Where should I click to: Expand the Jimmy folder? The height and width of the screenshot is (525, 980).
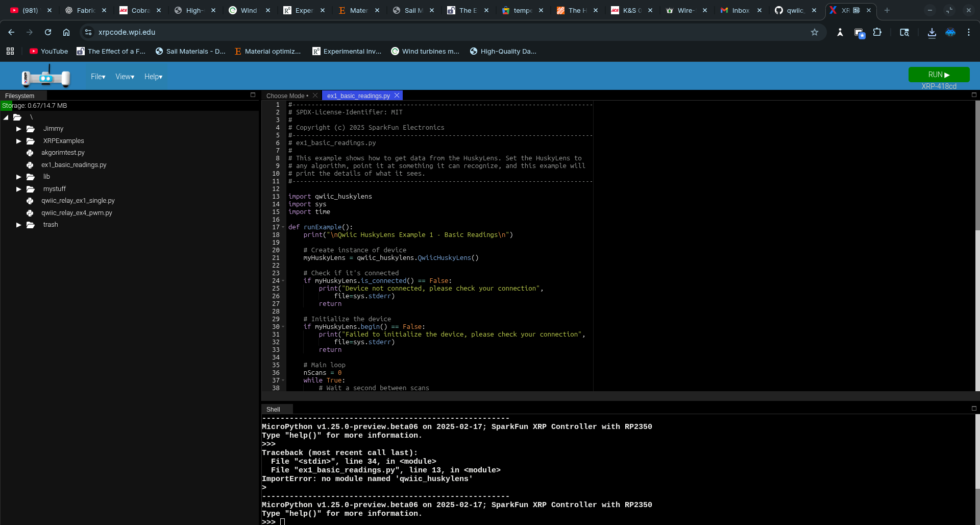pyautogui.click(x=19, y=129)
